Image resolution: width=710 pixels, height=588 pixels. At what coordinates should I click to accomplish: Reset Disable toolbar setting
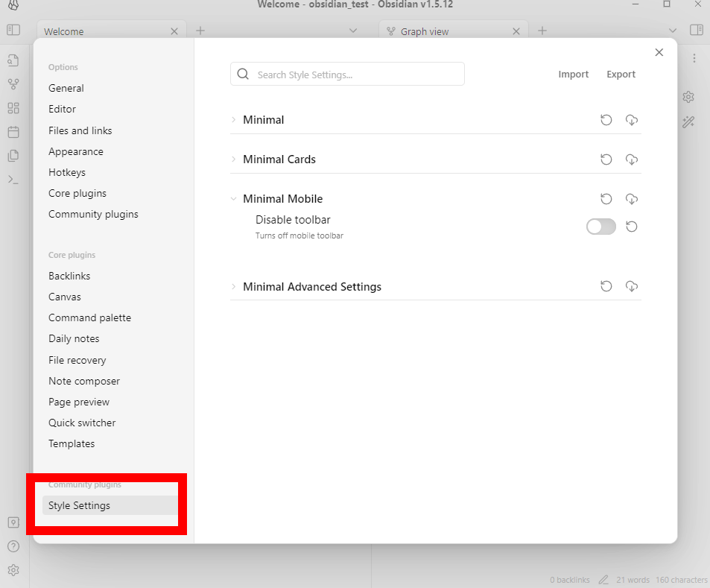pyautogui.click(x=631, y=227)
